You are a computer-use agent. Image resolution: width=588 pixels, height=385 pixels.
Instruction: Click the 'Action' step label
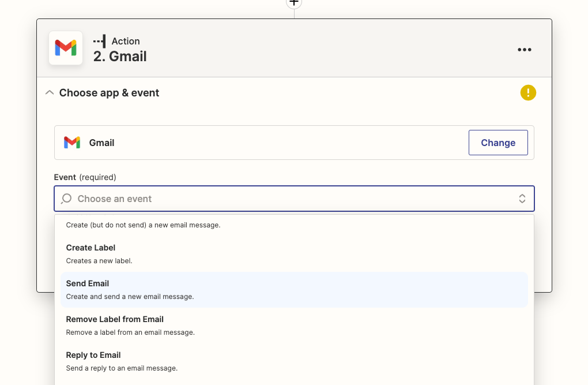[126, 41]
